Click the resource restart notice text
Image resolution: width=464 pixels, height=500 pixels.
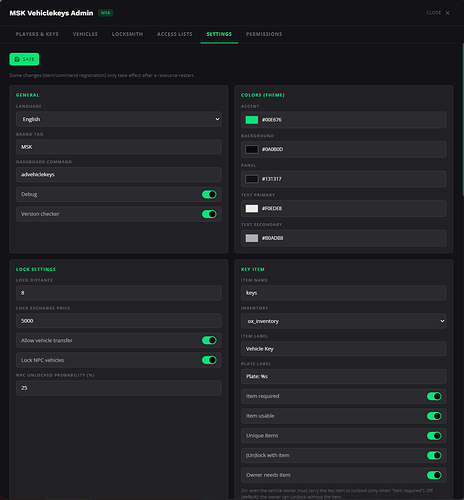102,75
